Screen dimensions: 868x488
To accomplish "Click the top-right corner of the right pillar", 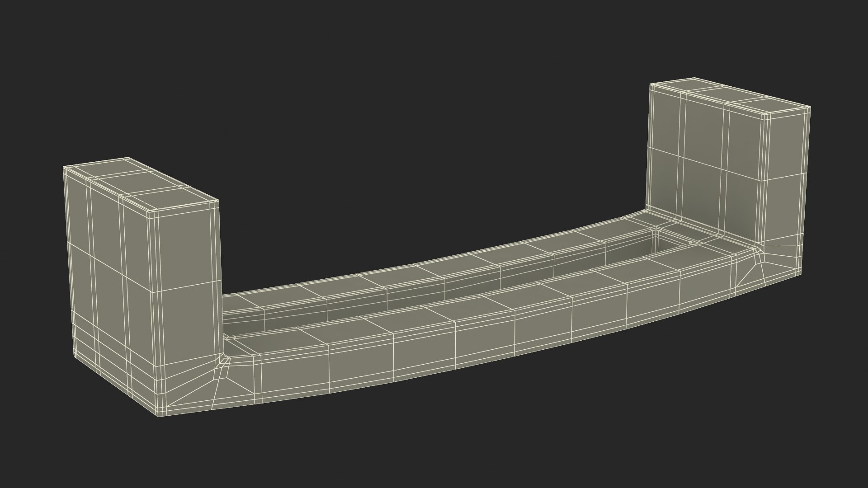I will pos(809,107).
